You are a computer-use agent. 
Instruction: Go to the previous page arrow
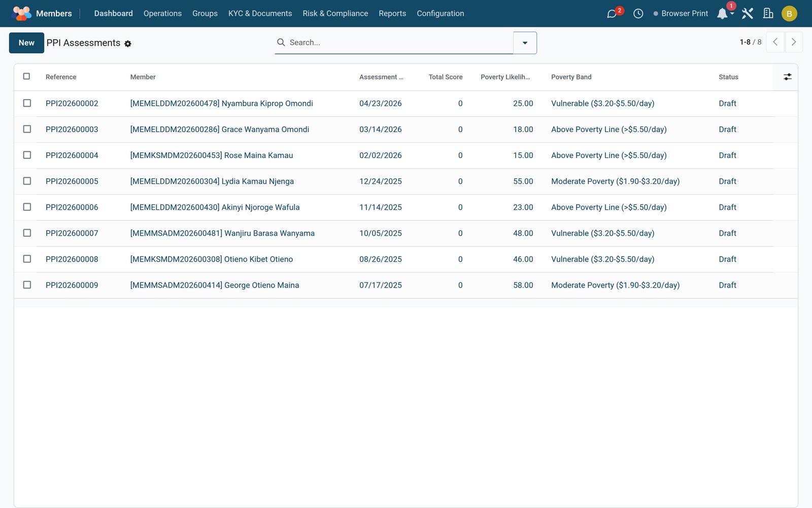(x=775, y=42)
